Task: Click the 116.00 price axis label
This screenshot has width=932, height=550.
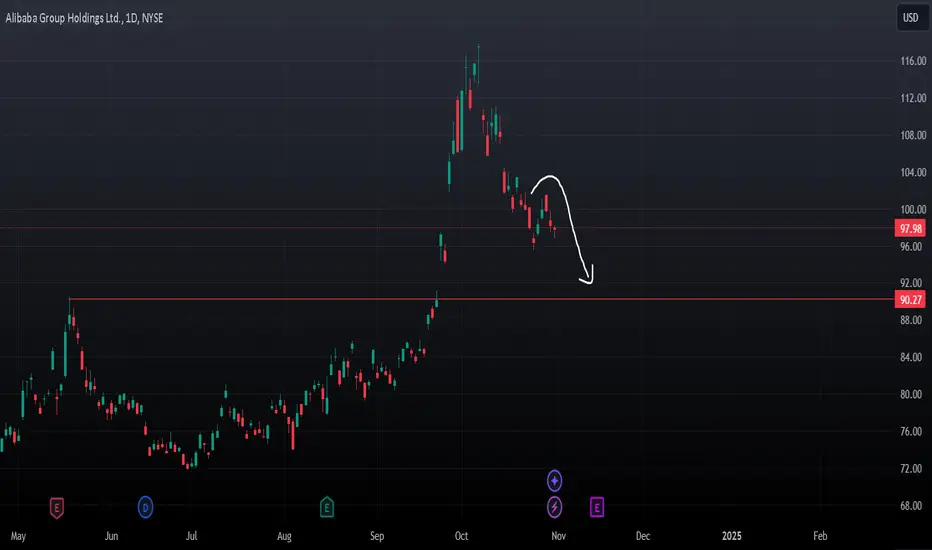Action: (913, 61)
